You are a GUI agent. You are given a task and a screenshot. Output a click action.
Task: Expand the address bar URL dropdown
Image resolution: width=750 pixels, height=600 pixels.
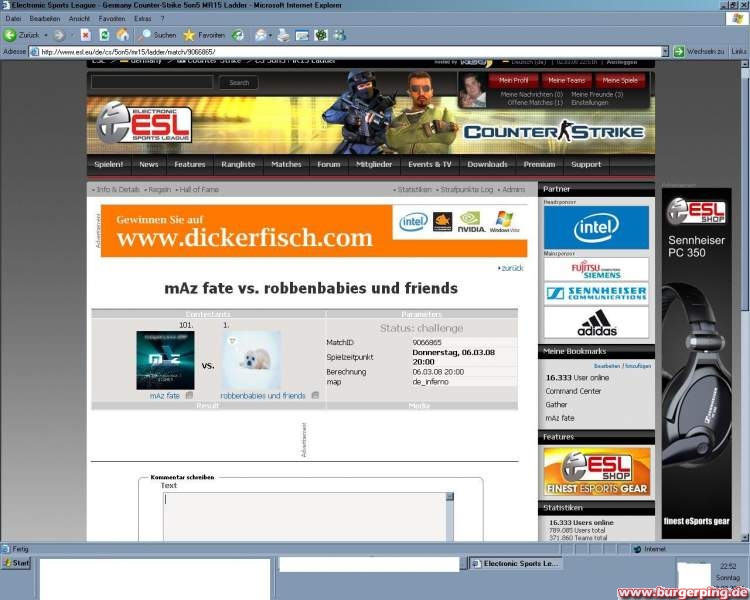[663, 51]
